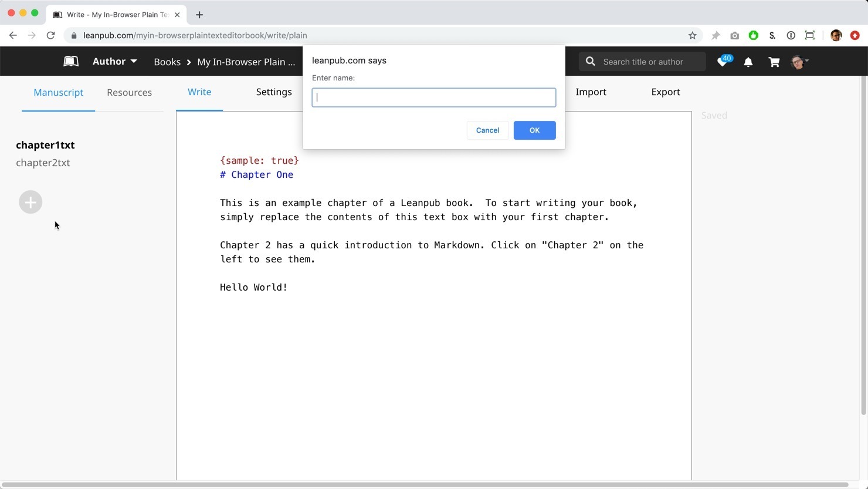Add a new chapter with plus icon
Image resolution: width=868 pixels, height=489 pixels.
[30, 203]
